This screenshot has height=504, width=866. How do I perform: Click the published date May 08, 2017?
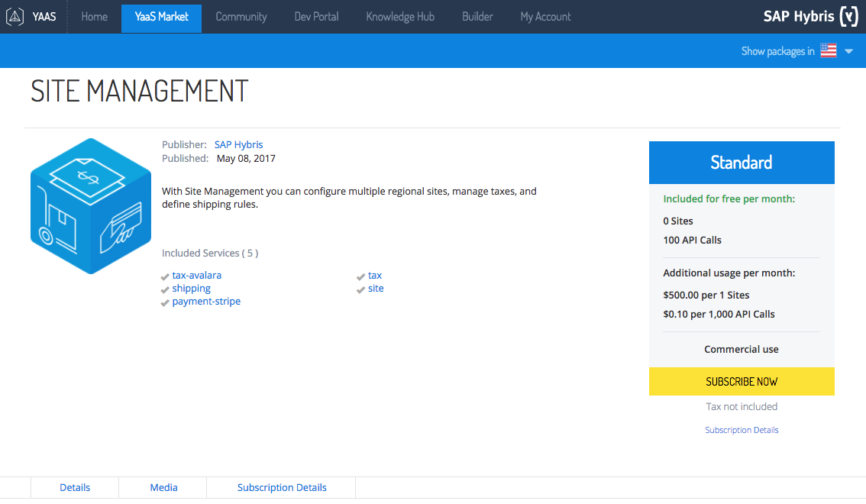(246, 158)
